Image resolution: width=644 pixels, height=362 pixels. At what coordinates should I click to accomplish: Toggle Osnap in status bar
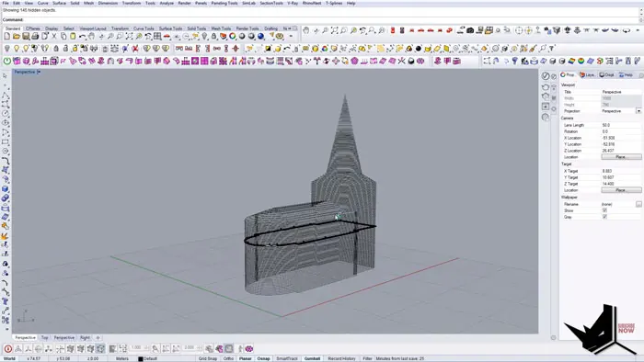pos(263,358)
